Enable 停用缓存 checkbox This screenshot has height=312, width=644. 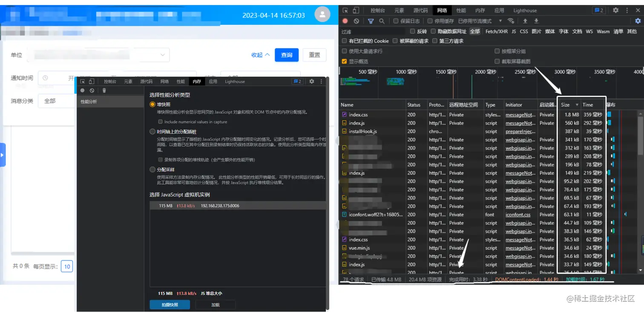[430, 21]
